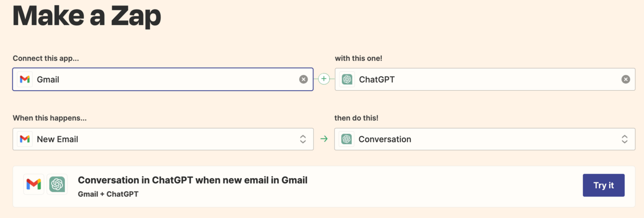
Task: Click 'Conversation in ChatGPT when new email' title
Action: [192, 180]
